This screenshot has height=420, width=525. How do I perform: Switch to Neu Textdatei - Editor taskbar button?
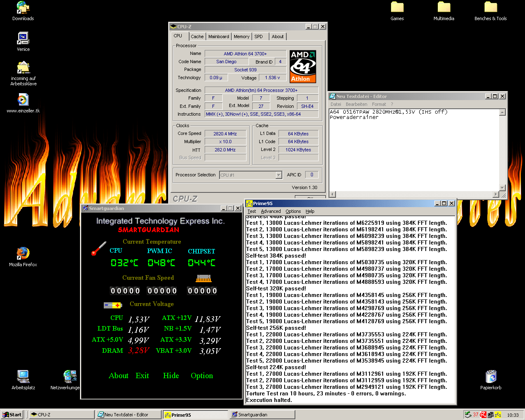click(x=128, y=415)
